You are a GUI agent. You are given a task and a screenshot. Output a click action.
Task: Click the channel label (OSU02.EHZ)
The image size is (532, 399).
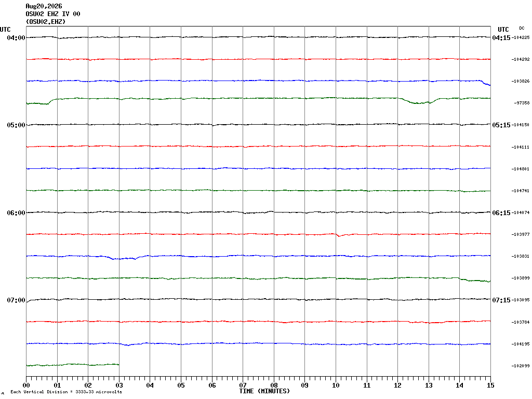46,22
